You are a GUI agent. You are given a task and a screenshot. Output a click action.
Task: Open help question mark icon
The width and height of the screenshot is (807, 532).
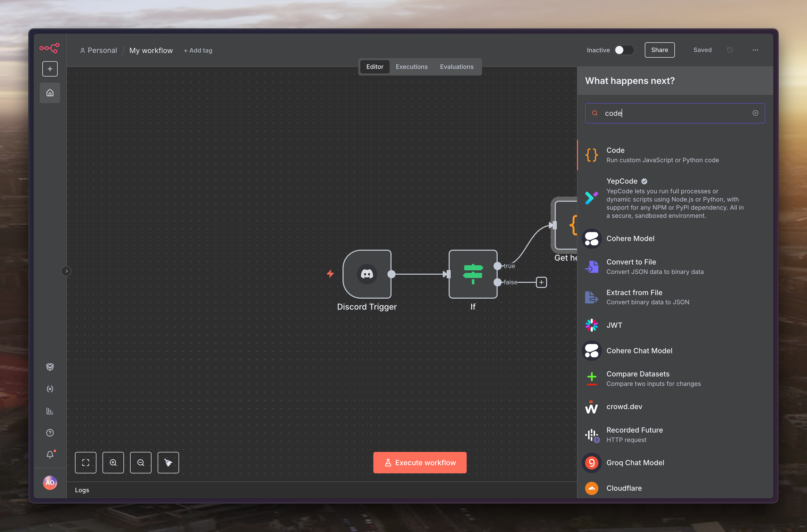click(x=50, y=433)
